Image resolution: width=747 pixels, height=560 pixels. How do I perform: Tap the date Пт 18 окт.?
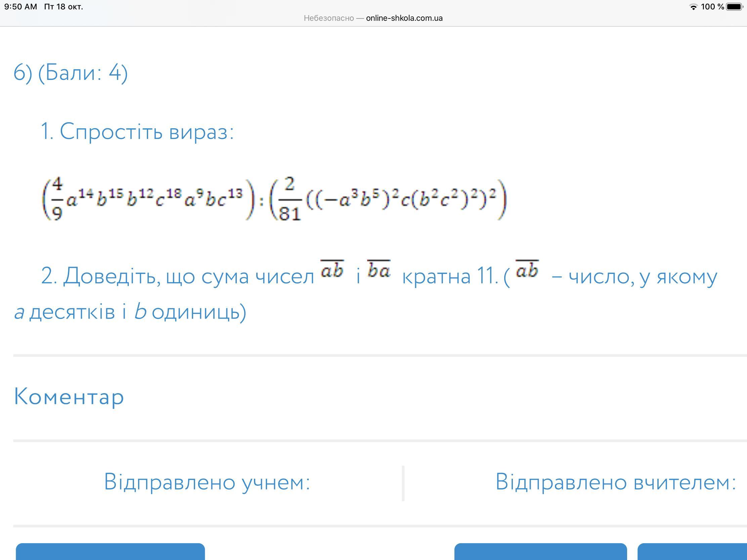pos(63,7)
